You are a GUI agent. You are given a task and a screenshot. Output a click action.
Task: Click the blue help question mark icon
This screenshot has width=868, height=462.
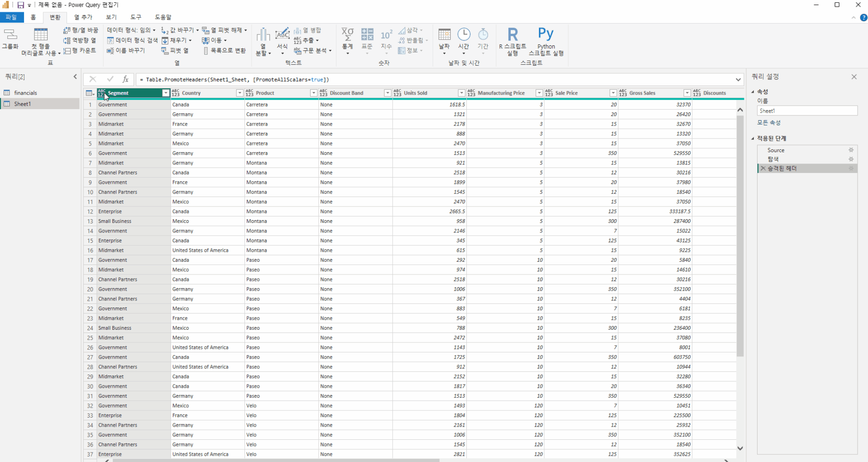pyautogui.click(x=863, y=18)
